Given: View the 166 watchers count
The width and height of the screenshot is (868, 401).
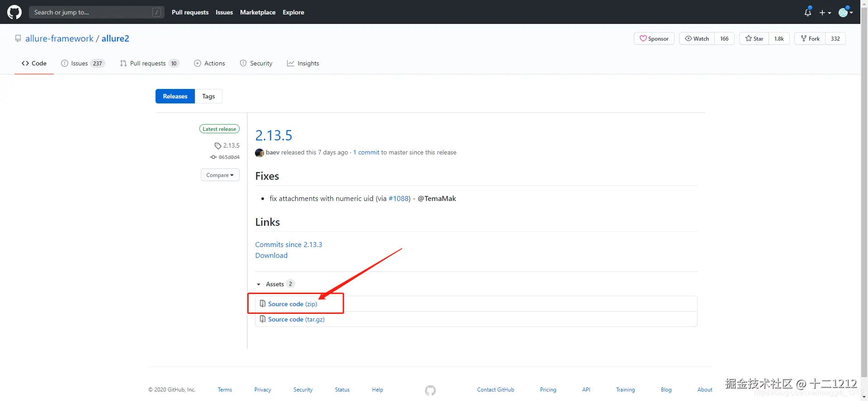Looking at the screenshot, I should pyautogui.click(x=724, y=38).
